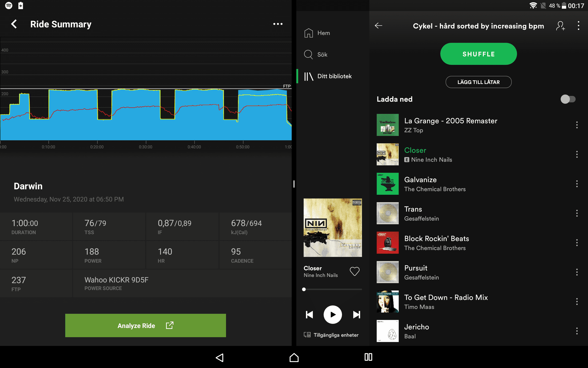This screenshot has height=368, width=588.
Task: Tap Android back navigation button
Action: point(219,357)
